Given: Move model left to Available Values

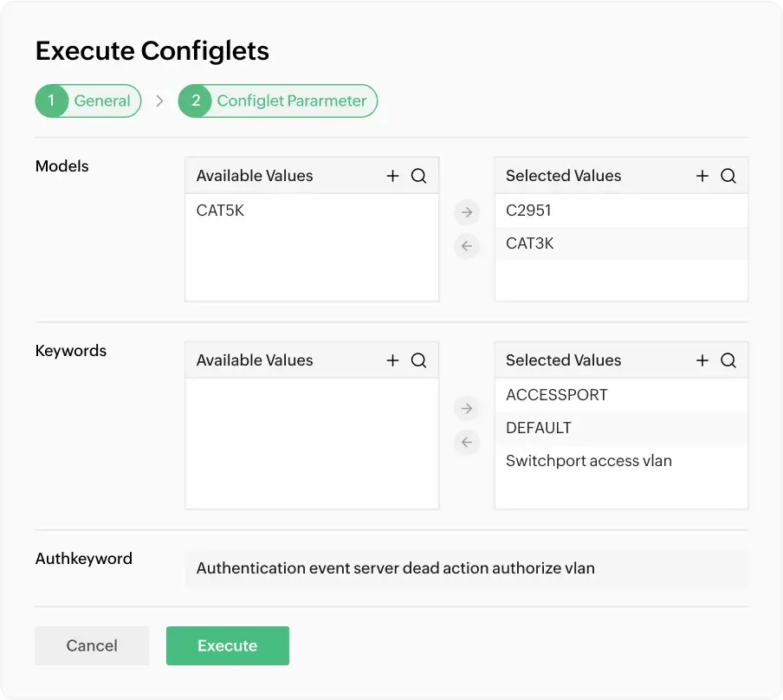Looking at the screenshot, I should pyautogui.click(x=467, y=246).
